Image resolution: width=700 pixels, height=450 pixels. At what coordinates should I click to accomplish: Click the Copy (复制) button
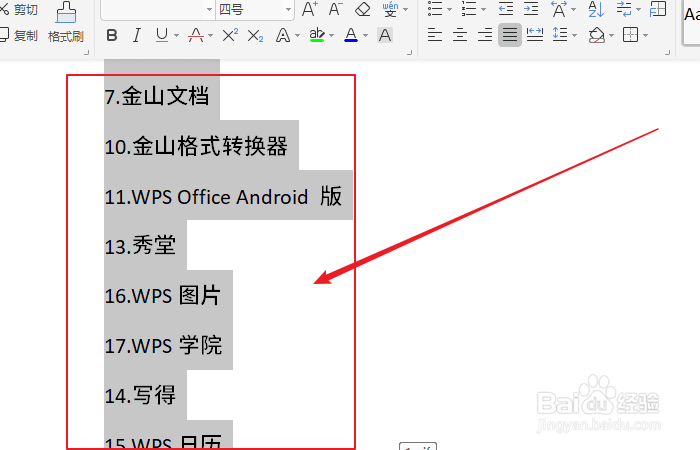[19, 35]
